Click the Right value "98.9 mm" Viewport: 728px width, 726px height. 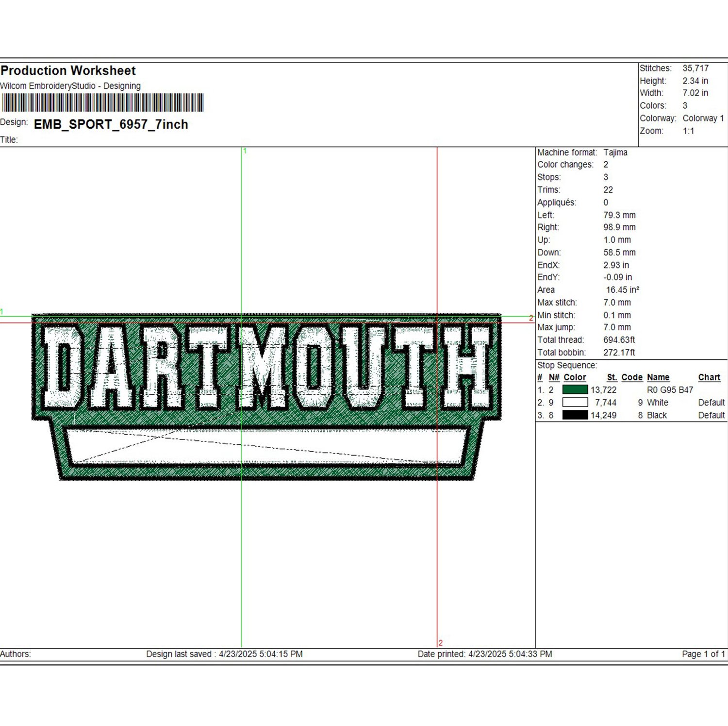[x=619, y=227]
